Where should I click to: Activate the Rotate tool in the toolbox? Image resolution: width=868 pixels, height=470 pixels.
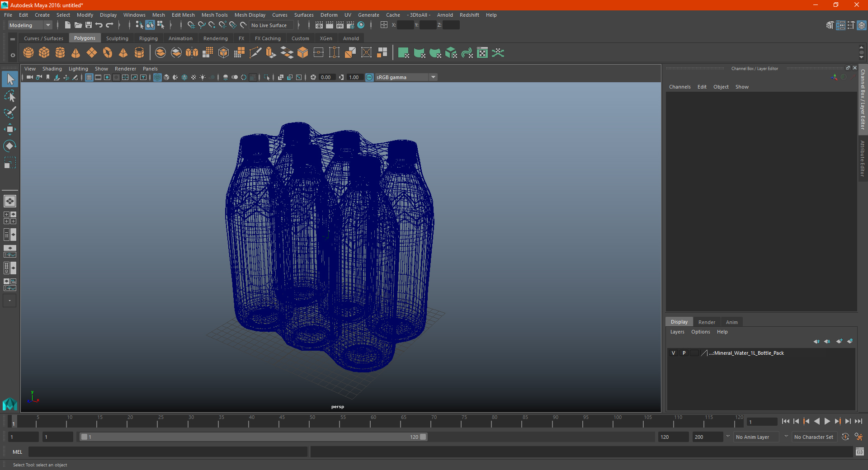point(10,146)
